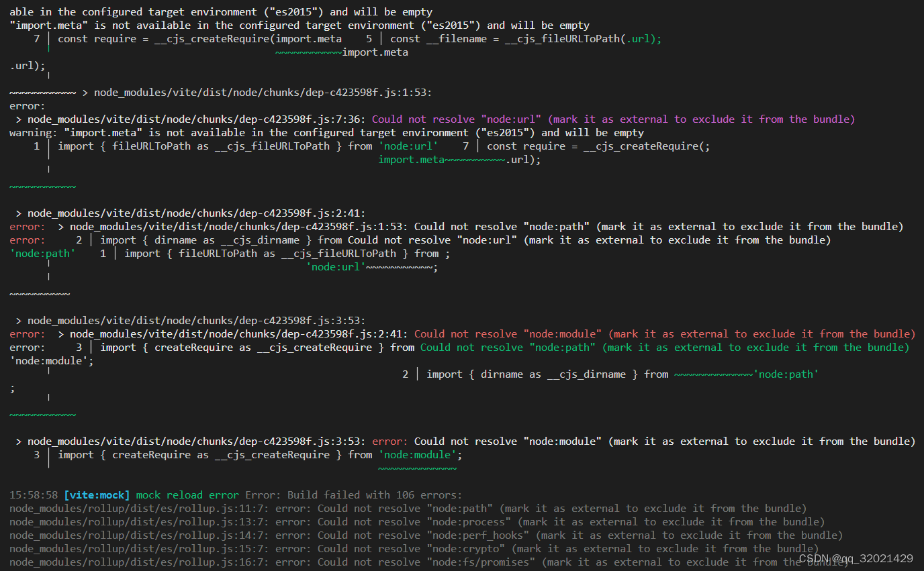Screen dimensions: 924x571
Task: Select the 'node:module' import string
Action: click(416, 454)
